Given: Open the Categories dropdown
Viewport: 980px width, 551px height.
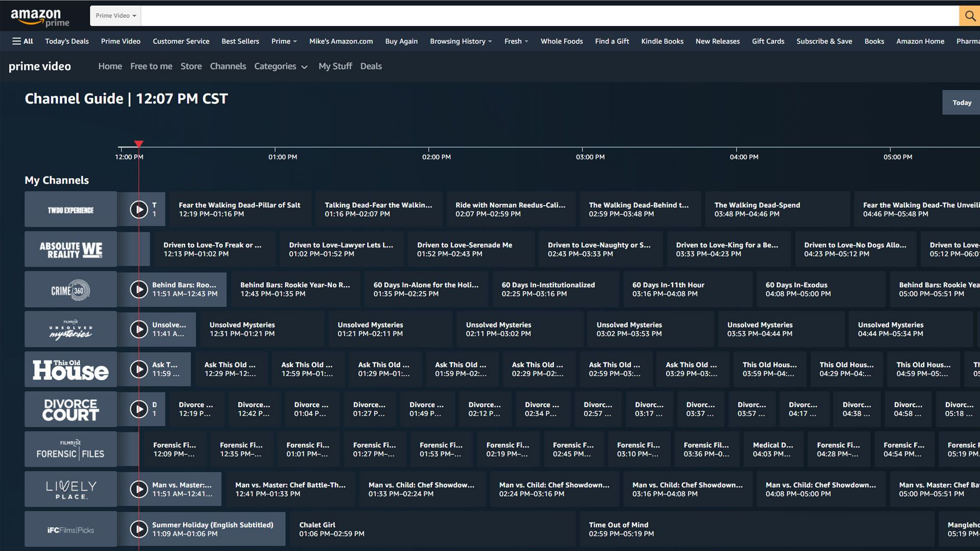Looking at the screenshot, I should pyautogui.click(x=281, y=66).
